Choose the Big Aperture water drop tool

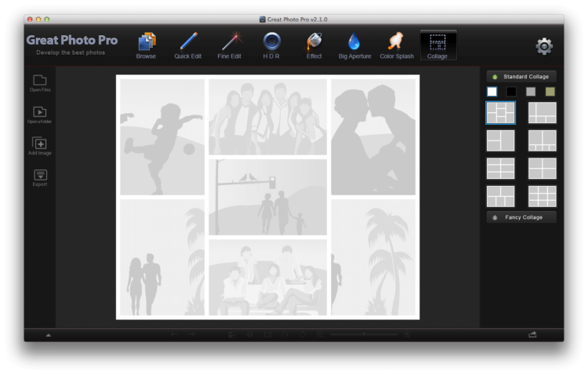click(x=354, y=46)
